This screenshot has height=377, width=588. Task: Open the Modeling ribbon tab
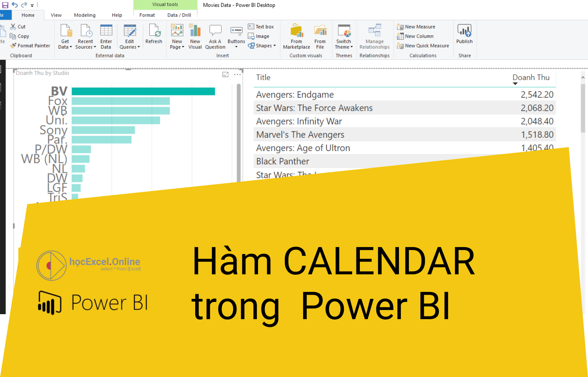pyautogui.click(x=85, y=15)
